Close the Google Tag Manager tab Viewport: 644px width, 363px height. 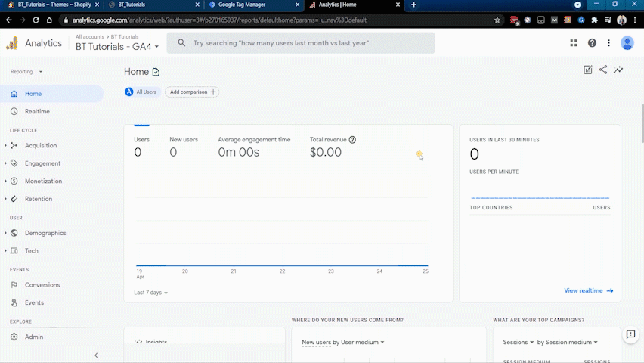point(297,5)
